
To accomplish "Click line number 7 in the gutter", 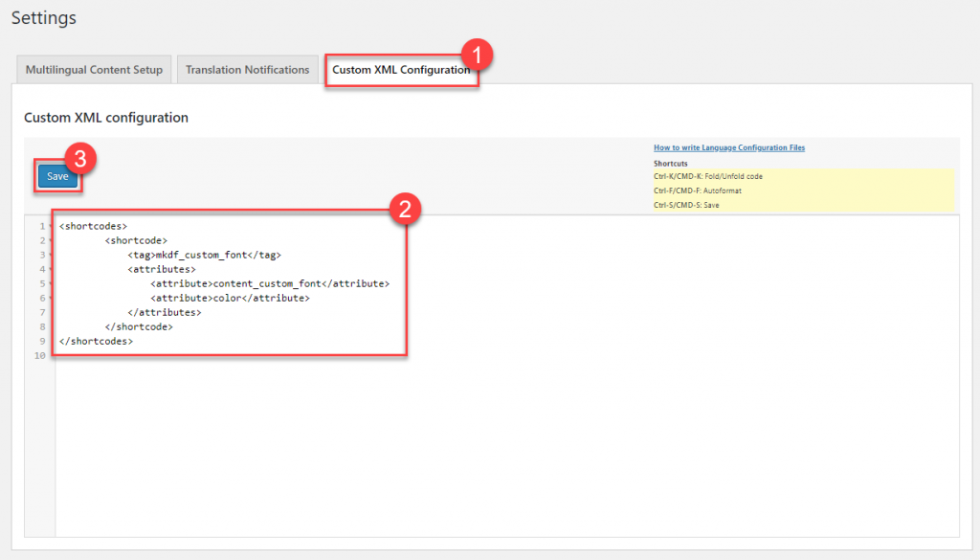I will coord(42,312).
